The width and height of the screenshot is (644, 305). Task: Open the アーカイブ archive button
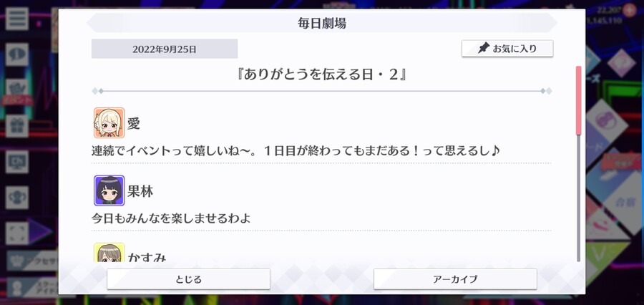tap(455, 279)
